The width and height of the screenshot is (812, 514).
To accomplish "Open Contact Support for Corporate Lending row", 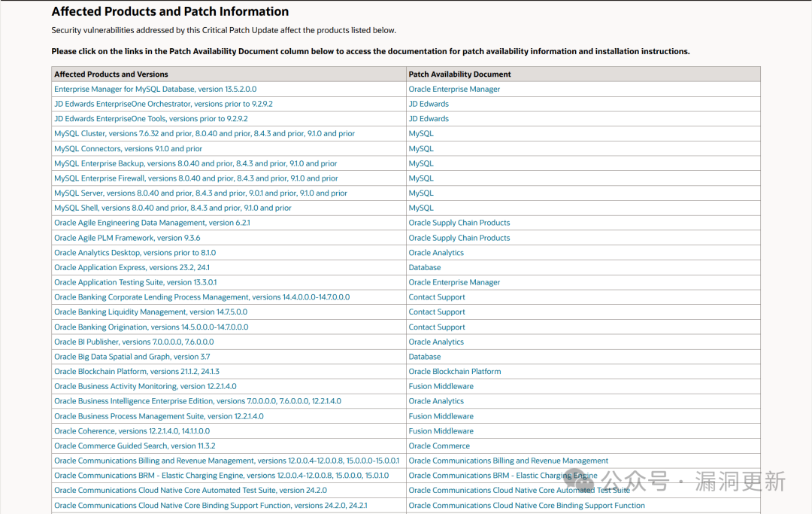I will point(437,297).
